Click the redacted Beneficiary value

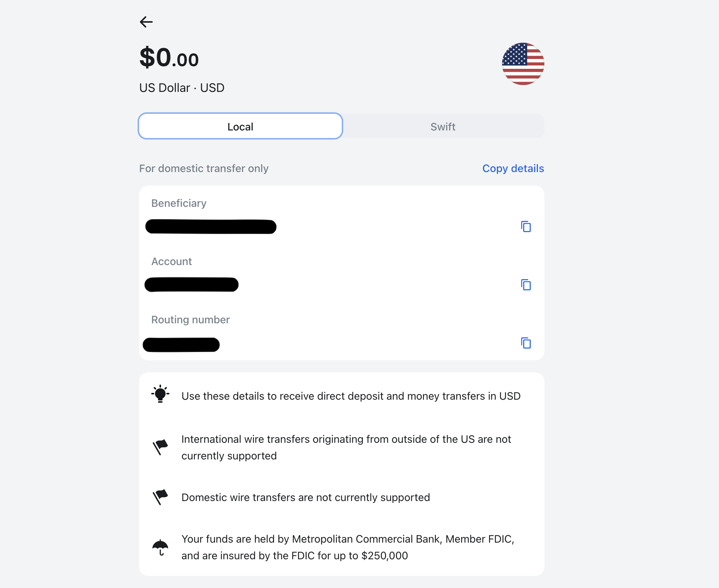click(x=211, y=227)
